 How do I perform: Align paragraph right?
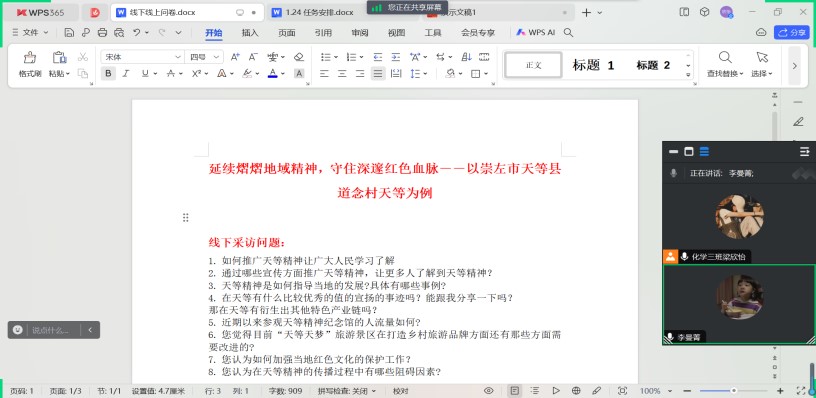(360, 74)
